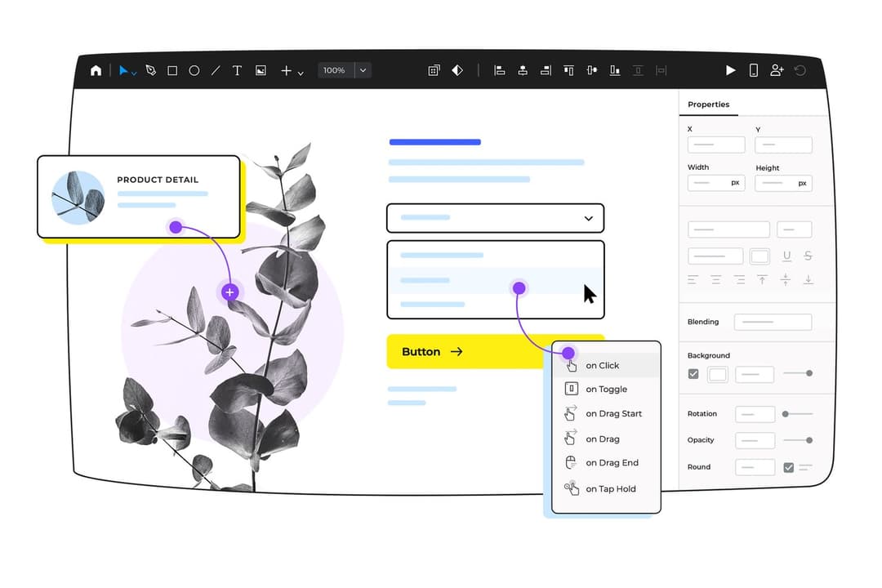Screen dimensions: 882x588
Task: Click the component grid icon in toolbar
Action: click(434, 70)
